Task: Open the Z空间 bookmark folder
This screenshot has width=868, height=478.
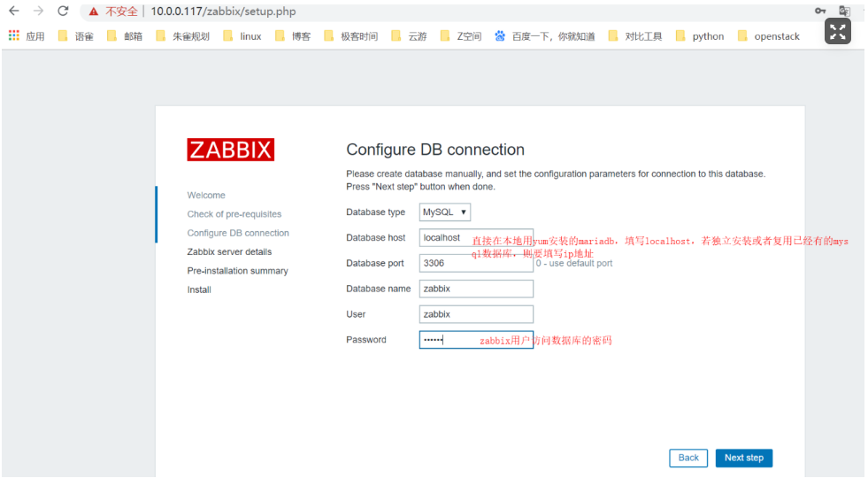Action: (x=461, y=36)
